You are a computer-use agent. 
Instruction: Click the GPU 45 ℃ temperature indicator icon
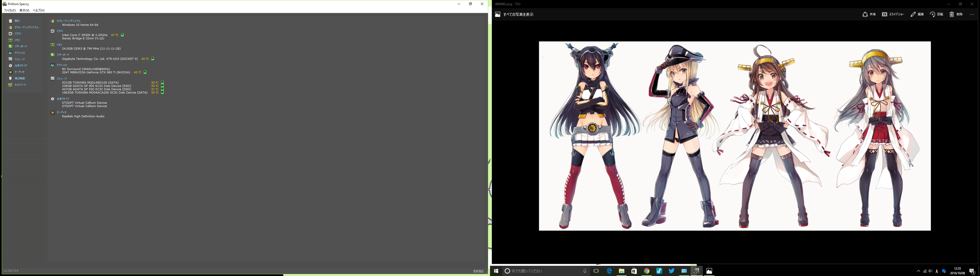tap(145, 73)
